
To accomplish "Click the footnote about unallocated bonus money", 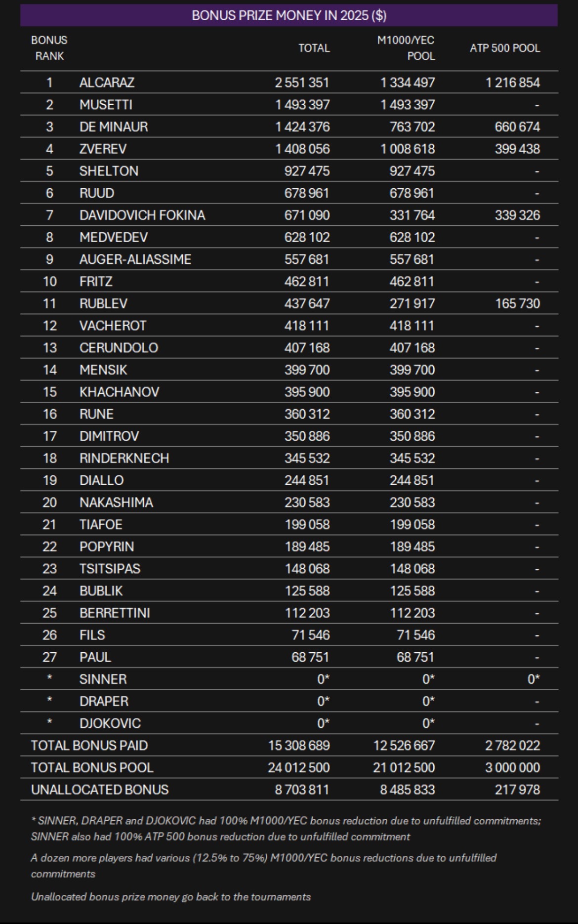I will (x=171, y=897).
